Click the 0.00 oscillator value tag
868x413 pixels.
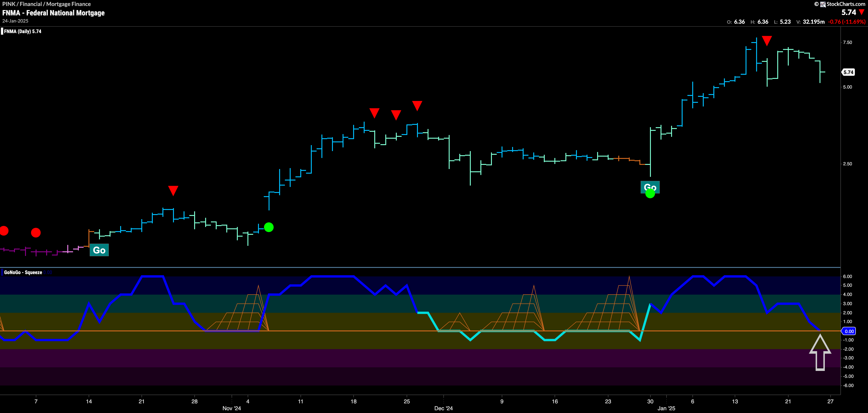[x=848, y=331]
